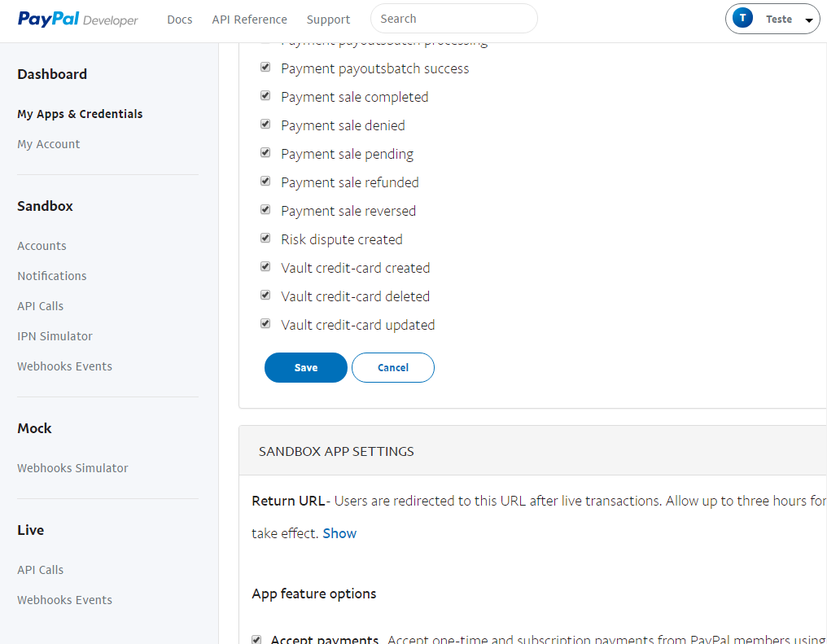Click the Save button
Screen dimensions: 827x644
point(306,368)
